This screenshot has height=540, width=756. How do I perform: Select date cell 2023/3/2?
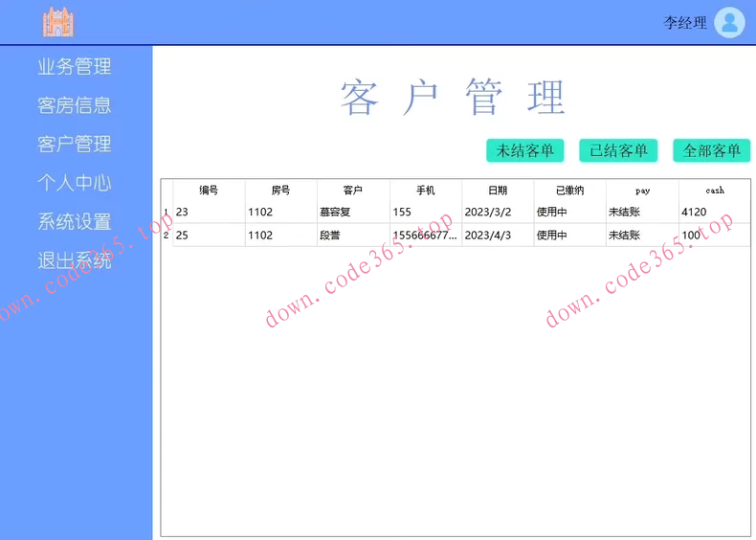[x=498, y=212]
